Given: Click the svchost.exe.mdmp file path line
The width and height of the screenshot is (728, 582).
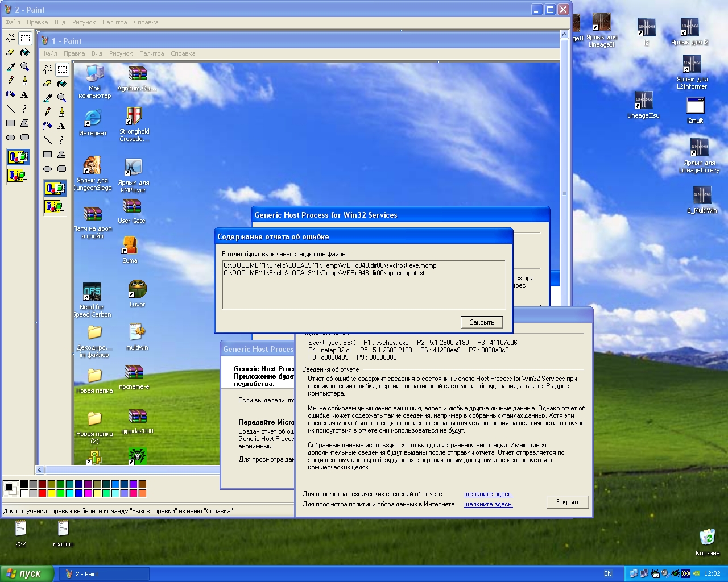Looking at the screenshot, I should click(330, 265).
